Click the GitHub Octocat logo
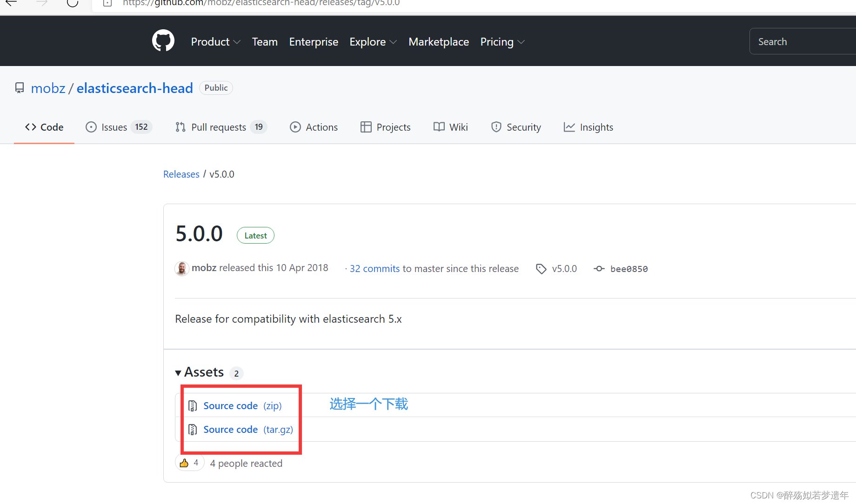The height and width of the screenshot is (504, 856). [x=163, y=41]
